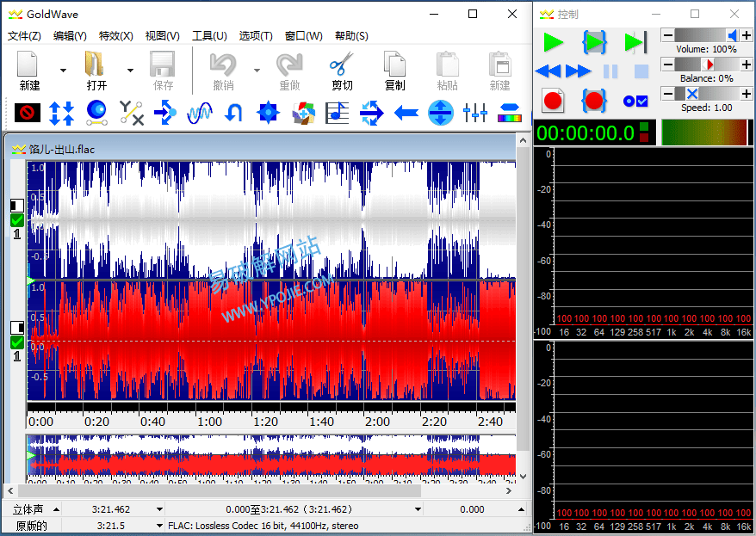
Task: Click the Spectrum Filter rainbow icon
Action: tap(510, 112)
